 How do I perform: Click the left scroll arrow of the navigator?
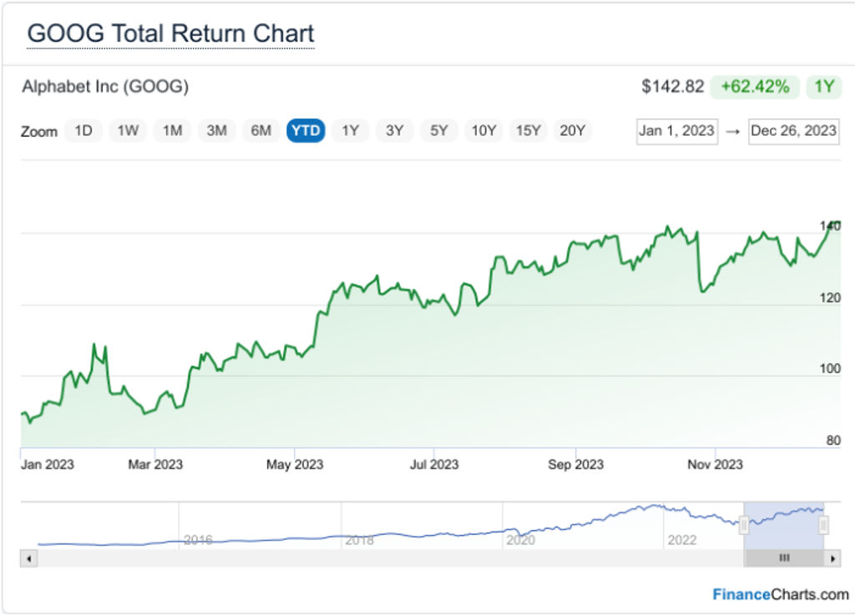click(29, 558)
